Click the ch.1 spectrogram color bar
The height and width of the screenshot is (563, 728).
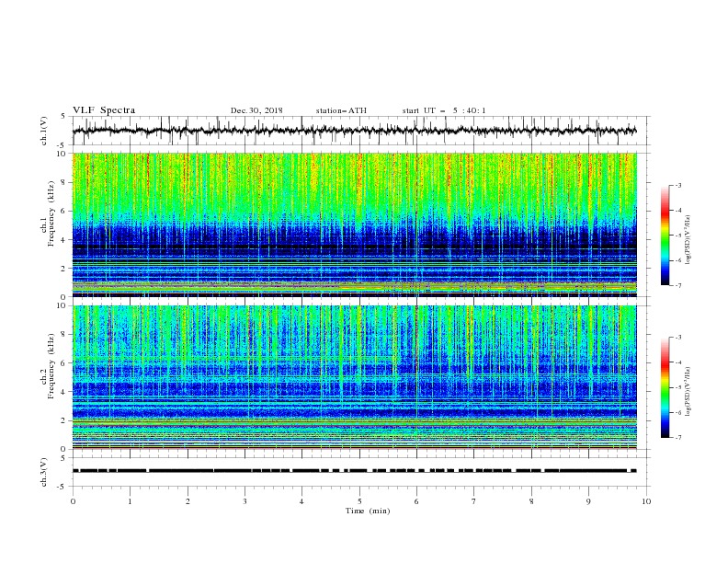(x=665, y=235)
